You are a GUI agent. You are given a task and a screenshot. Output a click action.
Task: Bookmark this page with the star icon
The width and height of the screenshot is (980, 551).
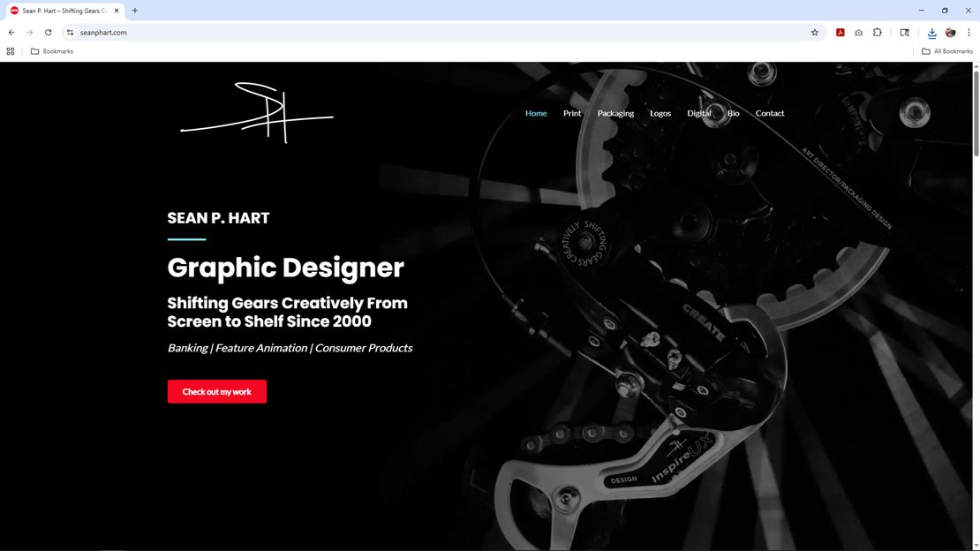coord(815,33)
